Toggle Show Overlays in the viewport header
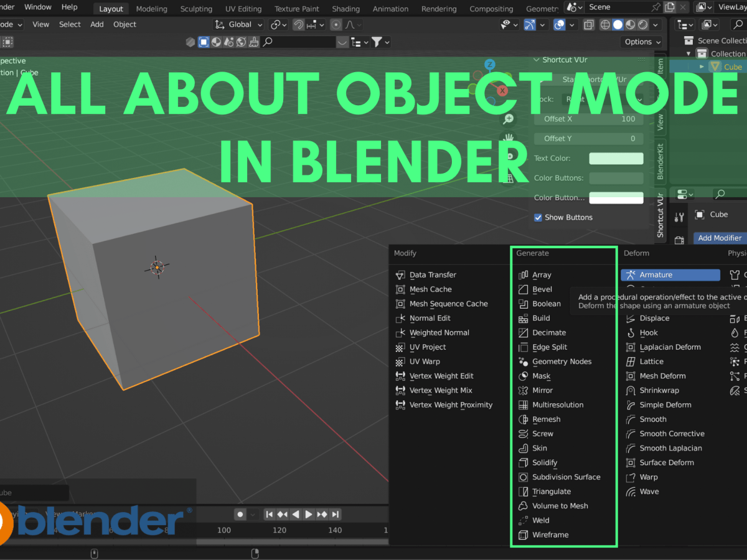747x560 pixels. click(x=558, y=25)
